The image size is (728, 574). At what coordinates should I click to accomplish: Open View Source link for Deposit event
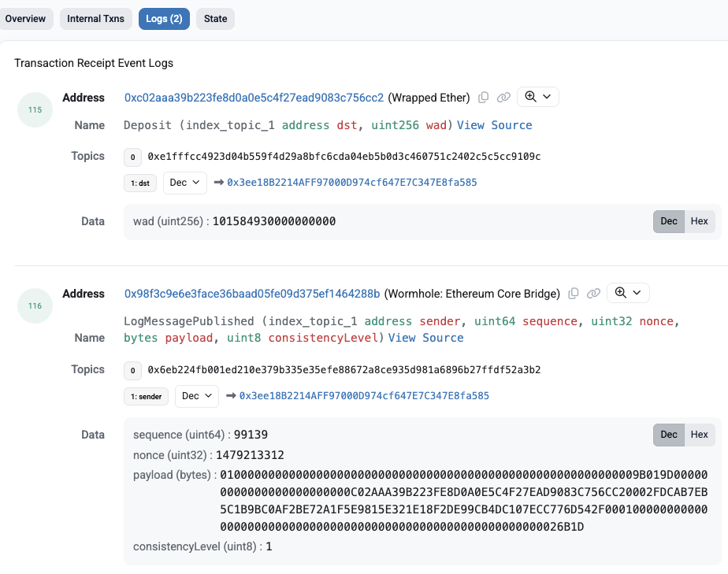(x=495, y=125)
